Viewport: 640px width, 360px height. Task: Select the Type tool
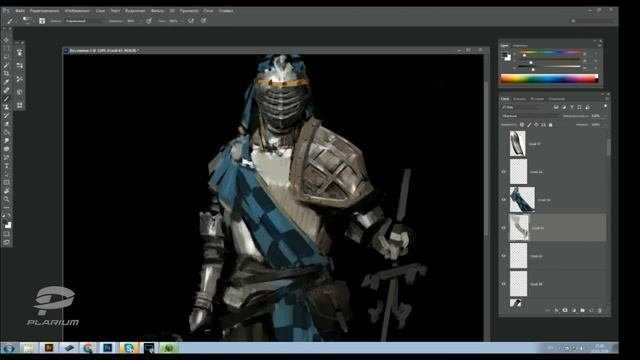click(6, 166)
